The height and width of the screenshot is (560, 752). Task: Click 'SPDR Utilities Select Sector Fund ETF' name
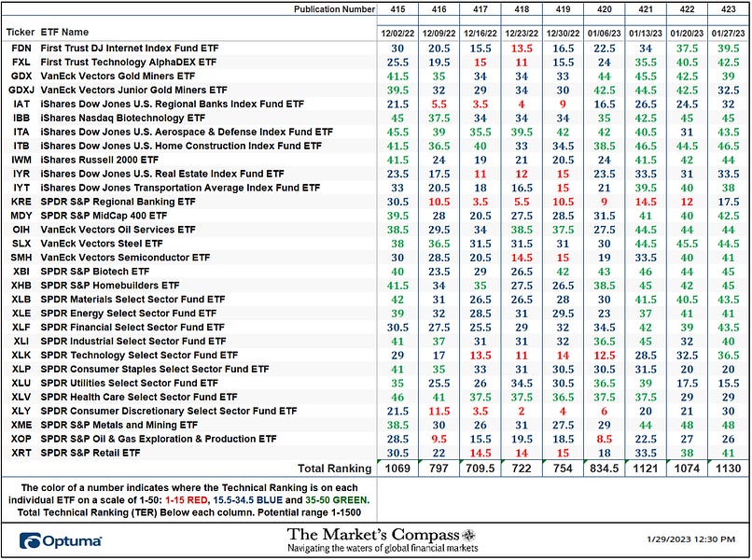point(130,384)
